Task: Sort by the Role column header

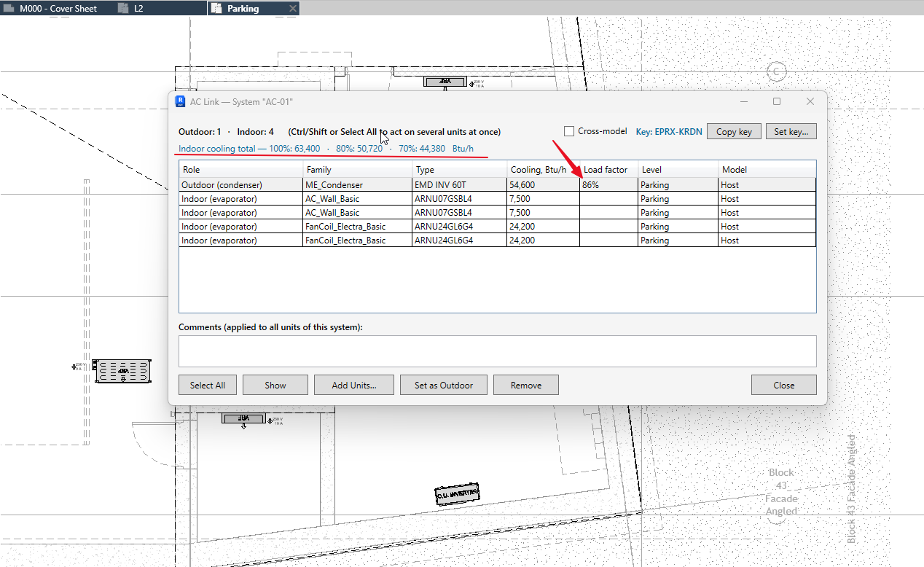Action: 241,170
